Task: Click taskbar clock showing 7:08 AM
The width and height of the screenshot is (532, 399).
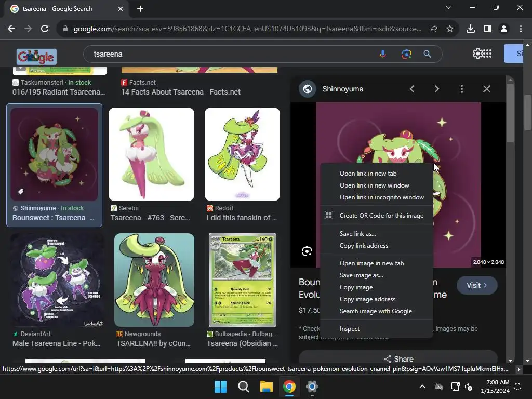Action: pyautogui.click(x=495, y=387)
